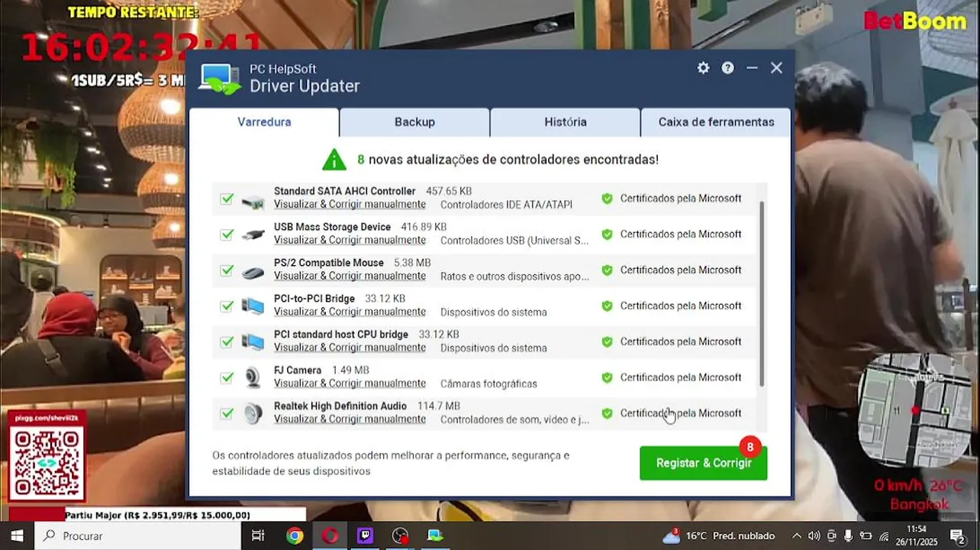Click the PCI-to-PCI Bridge device icon
Screen dimensions: 980x550
point(253,306)
